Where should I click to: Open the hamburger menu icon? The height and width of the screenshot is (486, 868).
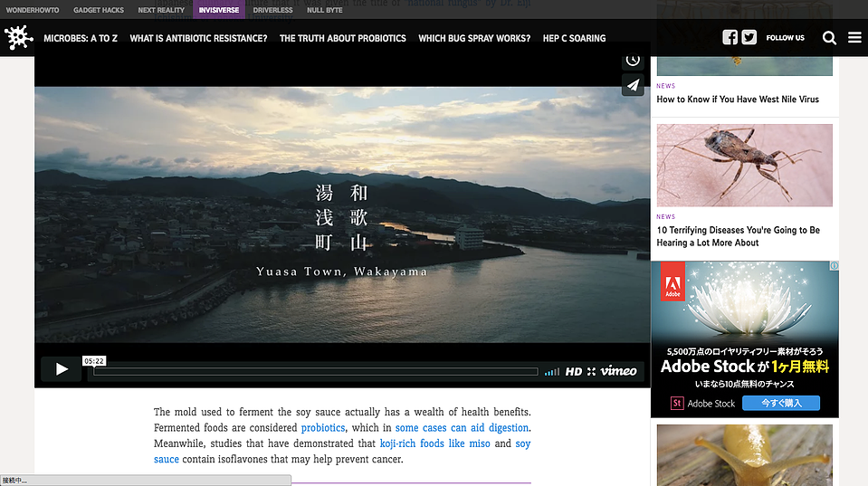pyautogui.click(x=854, y=37)
